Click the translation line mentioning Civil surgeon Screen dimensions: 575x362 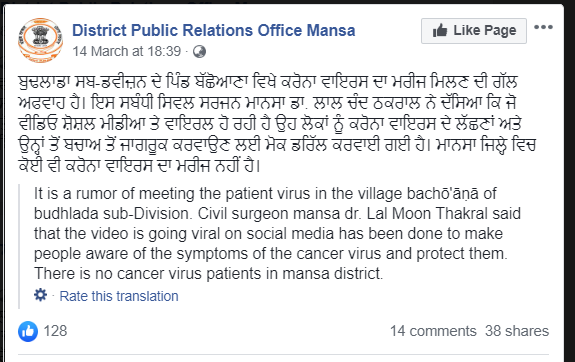277,213
